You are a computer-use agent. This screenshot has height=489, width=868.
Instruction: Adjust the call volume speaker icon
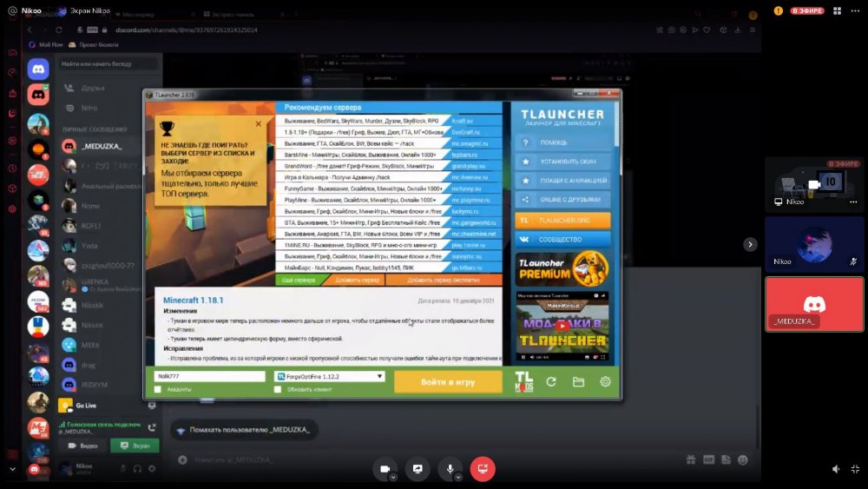pyautogui.click(x=836, y=469)
